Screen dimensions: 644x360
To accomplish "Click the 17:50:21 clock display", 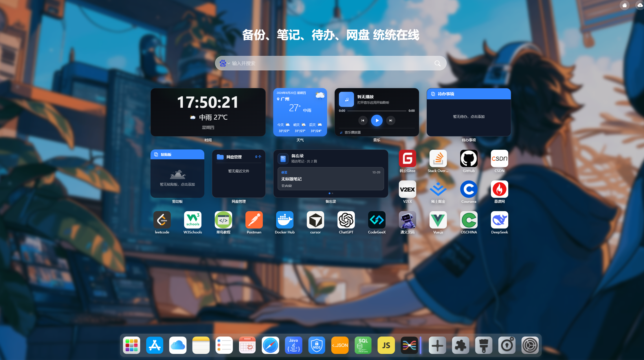I will (208, 102).
